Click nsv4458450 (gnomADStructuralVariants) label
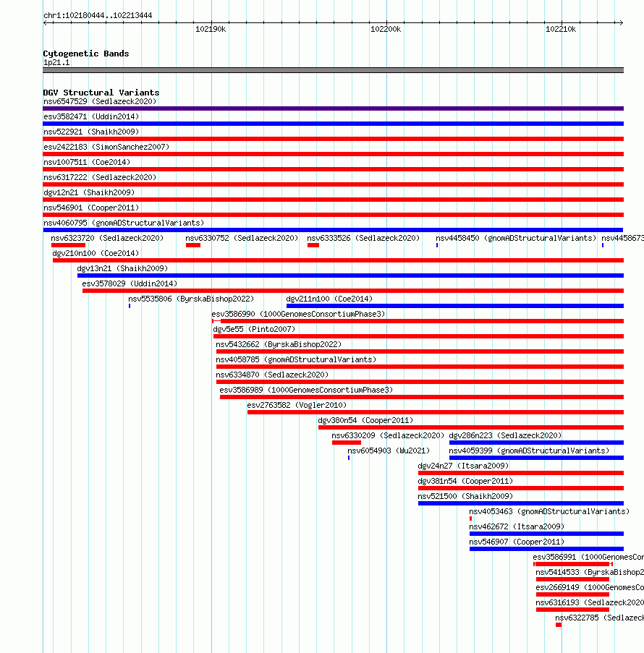Screen dimensions: 644x653 coord(516,238)
